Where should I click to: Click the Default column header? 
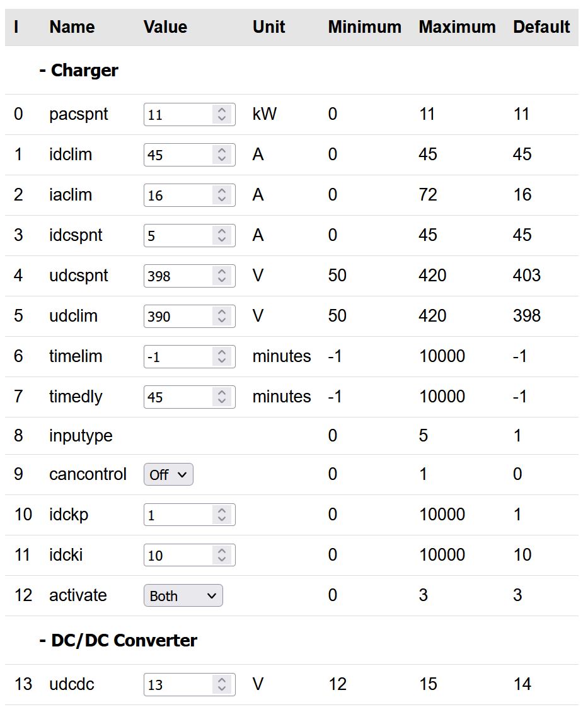click(541, 27)
